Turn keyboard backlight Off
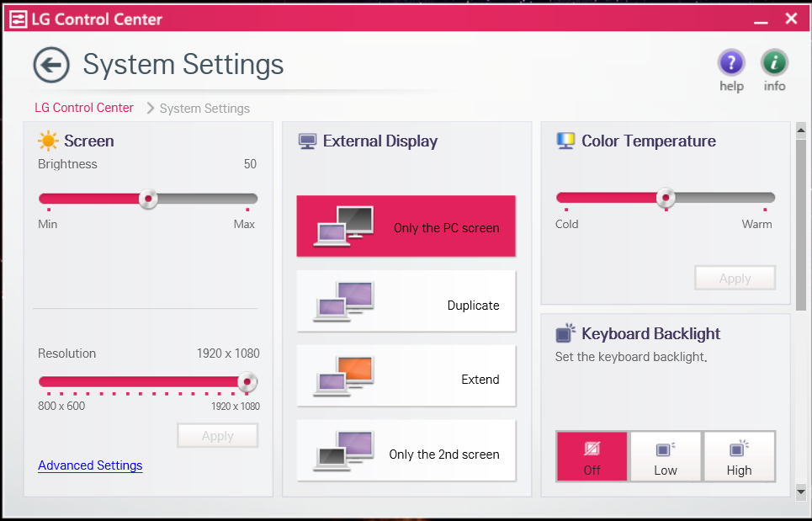This screenshot has height=521, width=812. tap(592, 456)
